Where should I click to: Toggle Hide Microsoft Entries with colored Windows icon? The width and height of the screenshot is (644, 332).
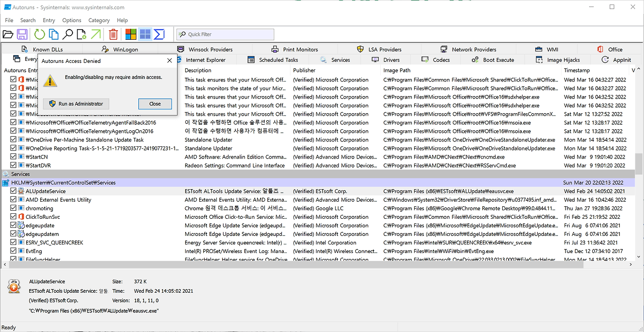point(130,34)
